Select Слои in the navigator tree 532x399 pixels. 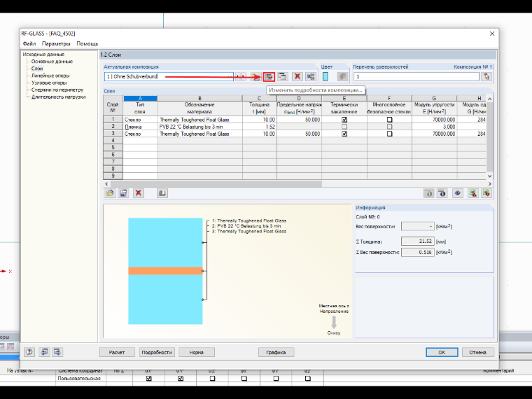pyautogui.click(x=37, y=69)
